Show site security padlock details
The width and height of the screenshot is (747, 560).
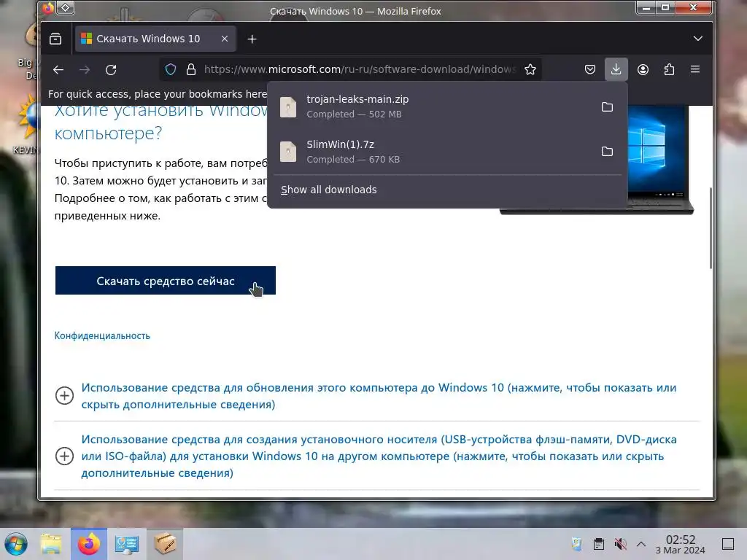coord(191,69)
